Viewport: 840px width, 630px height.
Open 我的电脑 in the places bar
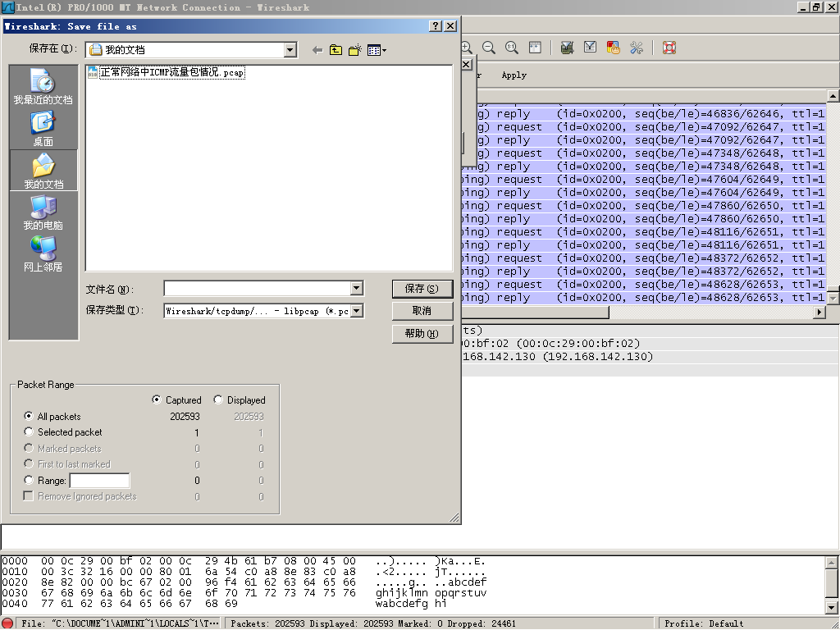pos(43,212)
